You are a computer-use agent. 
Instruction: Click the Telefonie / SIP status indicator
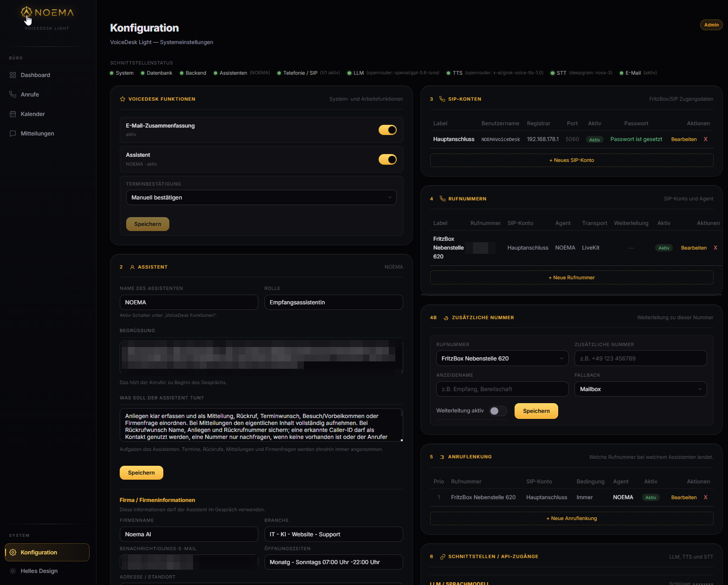pos(309,73)
